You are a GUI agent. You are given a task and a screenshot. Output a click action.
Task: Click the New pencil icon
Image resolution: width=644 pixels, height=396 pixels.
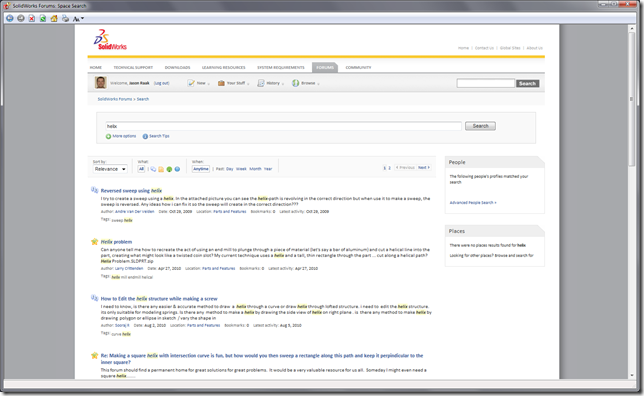click(191, 83)
